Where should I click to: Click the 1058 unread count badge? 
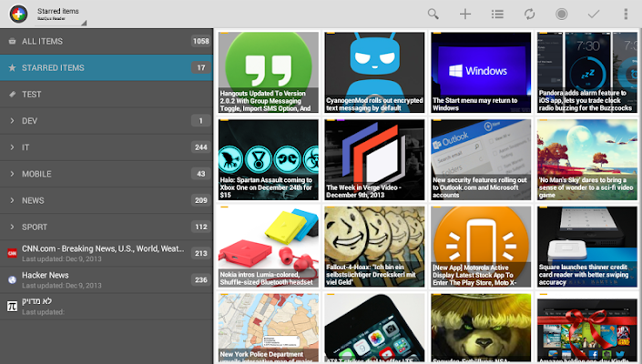click(201, 41)
